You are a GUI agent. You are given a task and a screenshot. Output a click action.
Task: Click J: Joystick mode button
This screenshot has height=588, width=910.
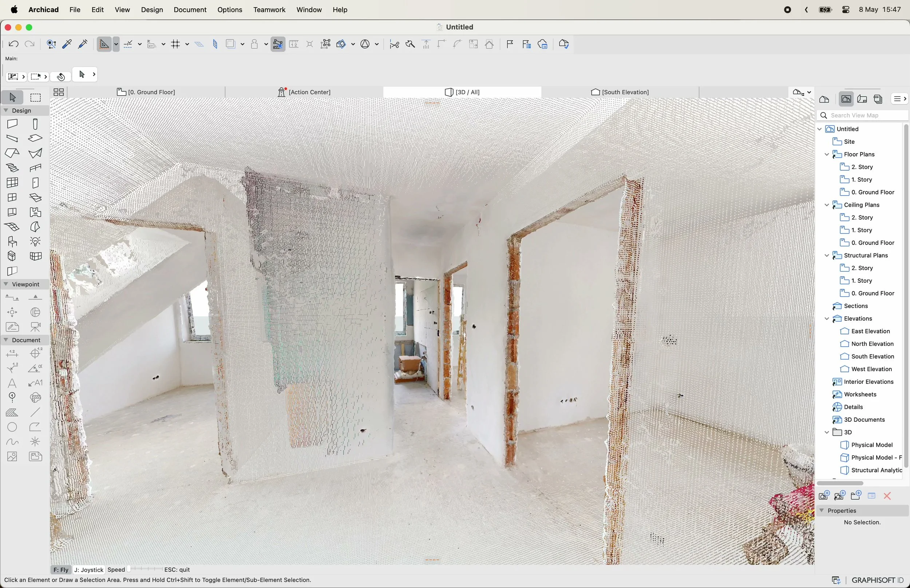click(88, 570)
